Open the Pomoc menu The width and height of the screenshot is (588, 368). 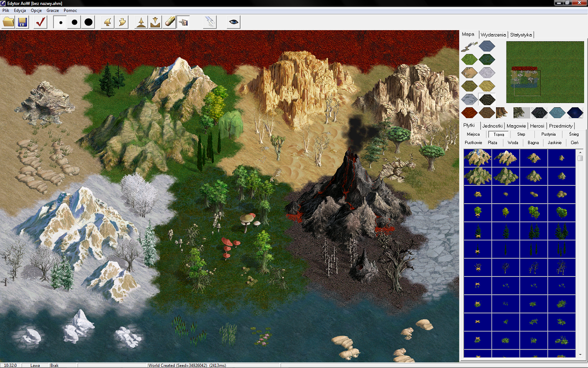click(70, 11)
